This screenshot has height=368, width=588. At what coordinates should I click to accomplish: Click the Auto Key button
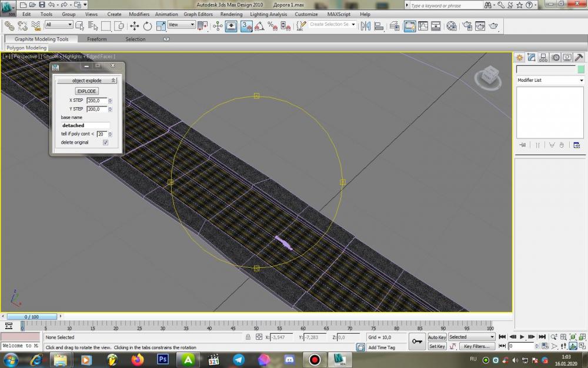(x=437, y=337)
